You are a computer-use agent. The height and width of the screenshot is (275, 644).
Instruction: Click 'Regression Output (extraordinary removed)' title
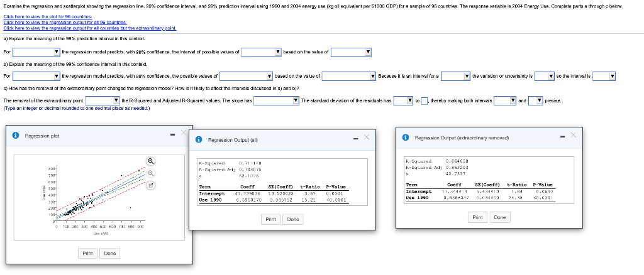pos(462,137)
